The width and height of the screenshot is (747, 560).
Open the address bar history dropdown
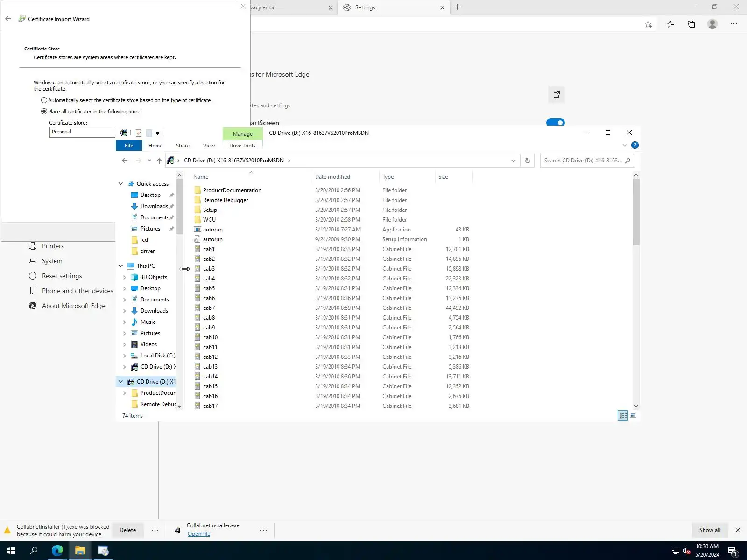(x=514, y=161)
